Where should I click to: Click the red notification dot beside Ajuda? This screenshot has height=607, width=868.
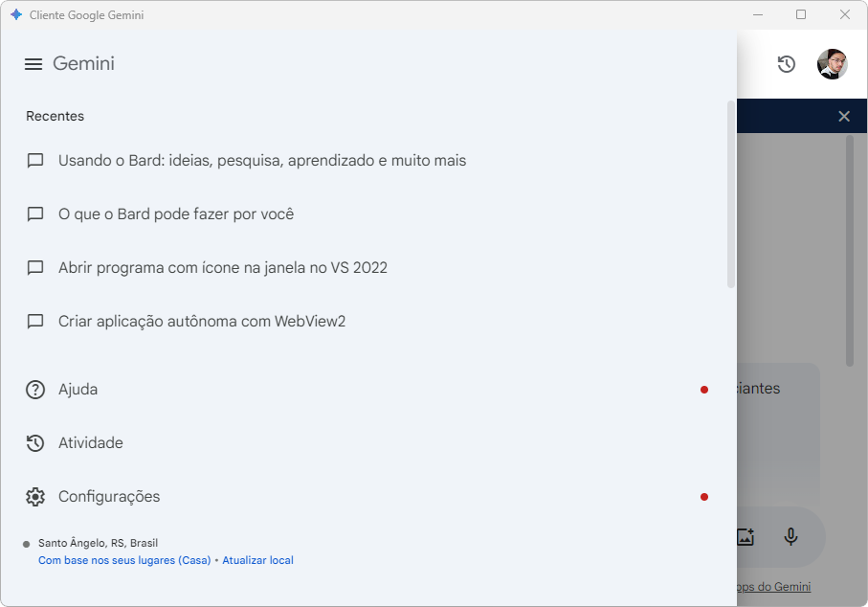(704, 390)
